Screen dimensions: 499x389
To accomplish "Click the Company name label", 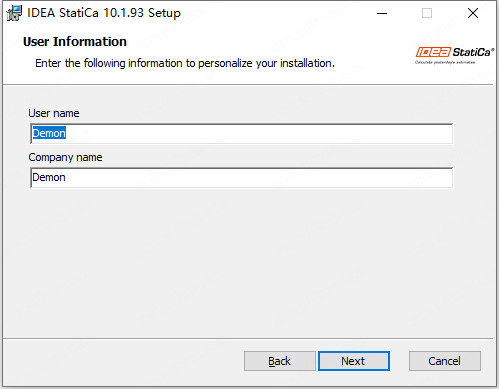I will [65, 157].
